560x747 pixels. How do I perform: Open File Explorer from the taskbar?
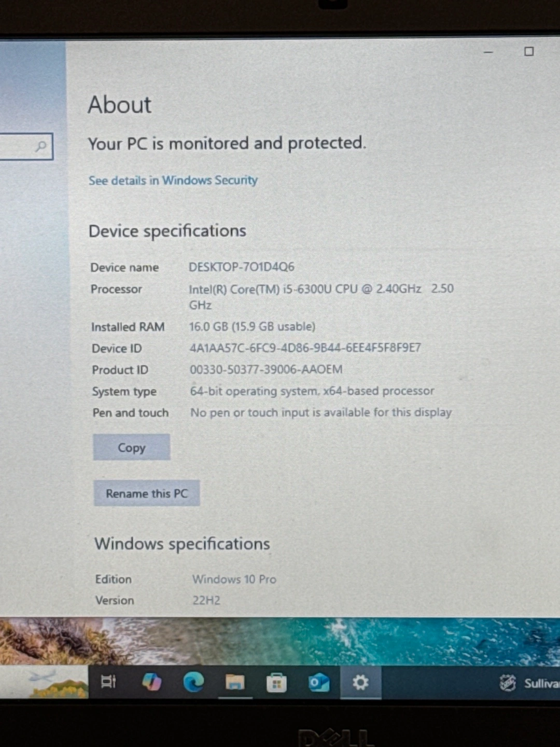[235, 682]
